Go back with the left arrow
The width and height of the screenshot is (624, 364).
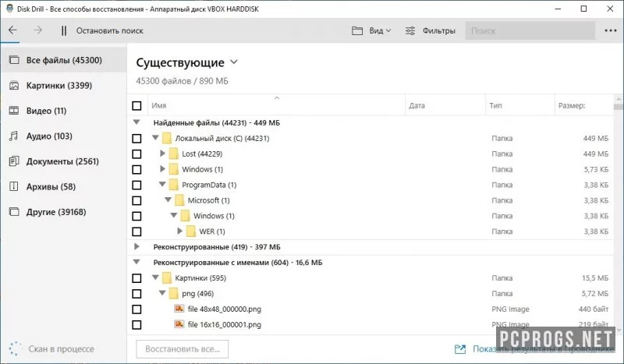[12, 30]
